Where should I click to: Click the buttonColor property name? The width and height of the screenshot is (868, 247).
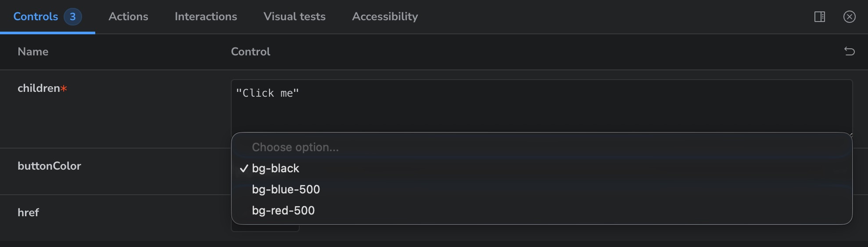click(x=49, y=166)
